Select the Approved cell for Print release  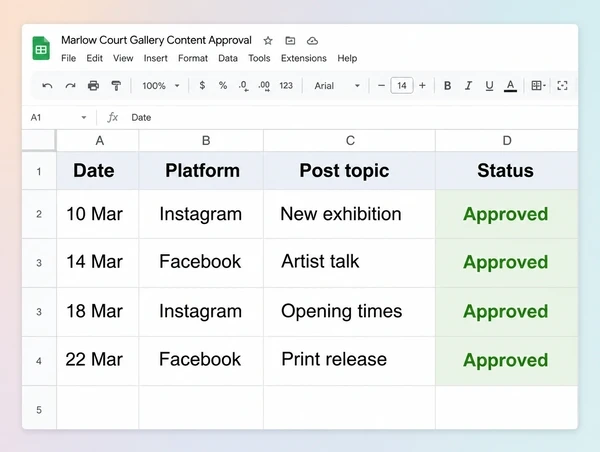(507, 361)
